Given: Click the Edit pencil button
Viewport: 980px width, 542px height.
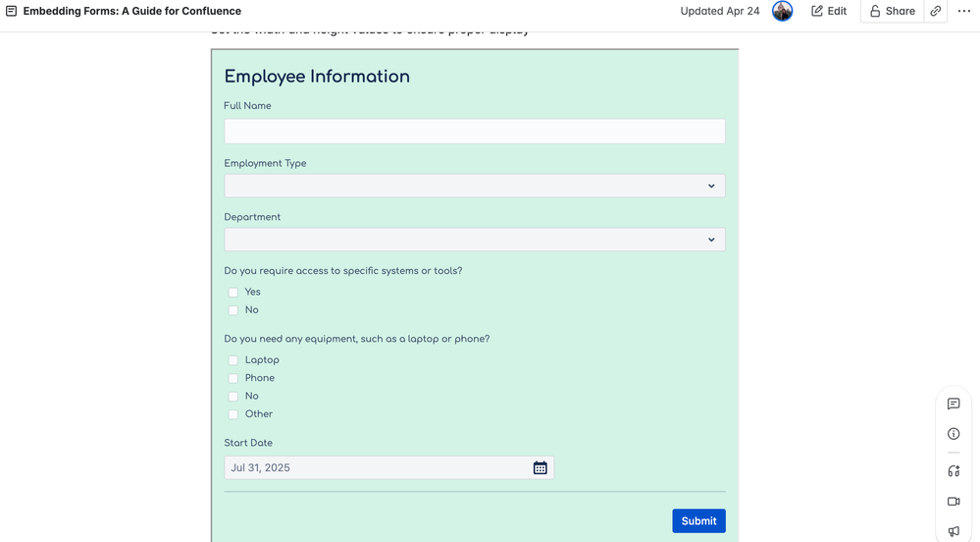Looking at the screenshot, I should click(x=829, y=11).
